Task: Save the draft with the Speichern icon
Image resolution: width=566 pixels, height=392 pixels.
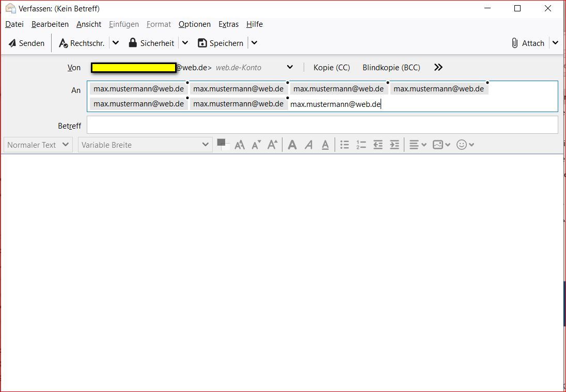Action: pos(202,43)
